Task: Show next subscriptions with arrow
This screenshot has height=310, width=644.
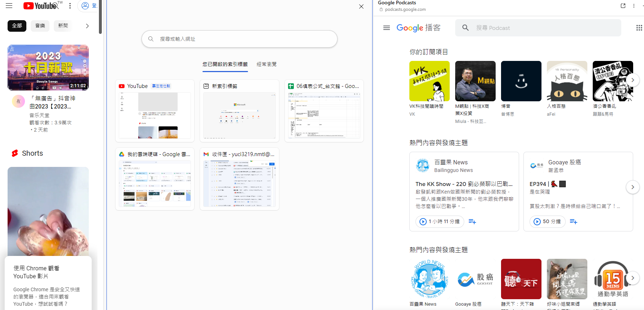Action: tap(633, 80)
